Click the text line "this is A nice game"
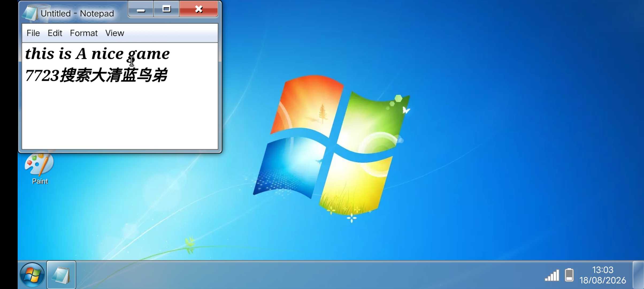Image resolution: width=644 pixels, height=289 pixels. pos(97,54)
